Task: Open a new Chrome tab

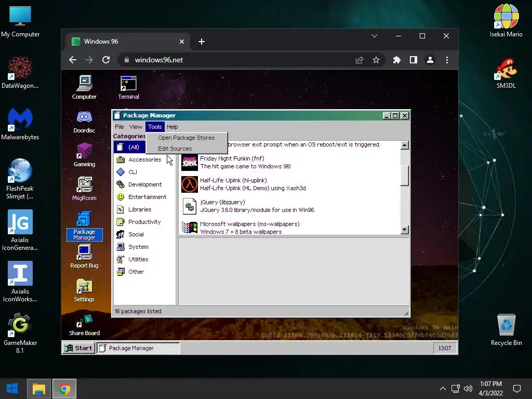Action: [x=201, y=42]
